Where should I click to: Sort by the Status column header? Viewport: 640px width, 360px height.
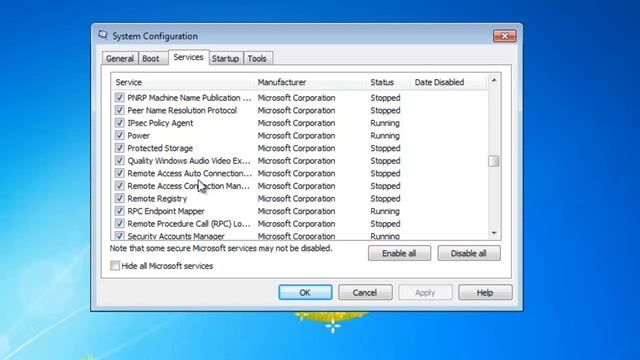pyautogui.click(x=389, y=82)
